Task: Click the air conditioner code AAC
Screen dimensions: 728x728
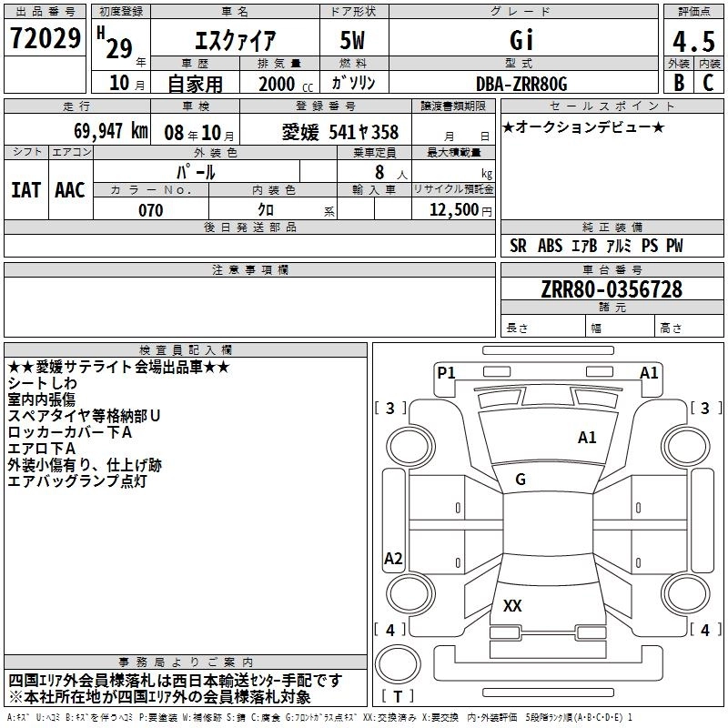Action: pyautogui.click(x=70, y=190)
